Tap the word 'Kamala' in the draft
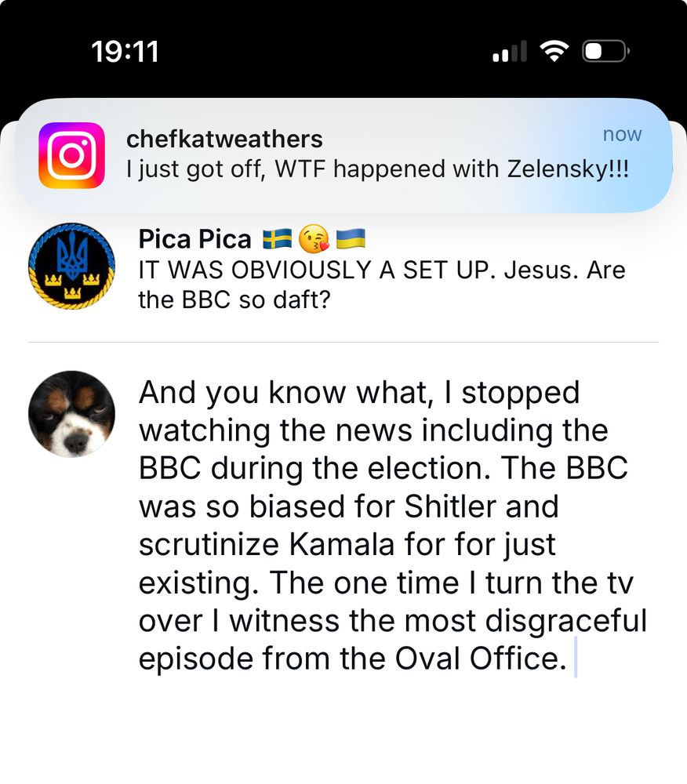 pyautogui.click(x=342, y=544)
